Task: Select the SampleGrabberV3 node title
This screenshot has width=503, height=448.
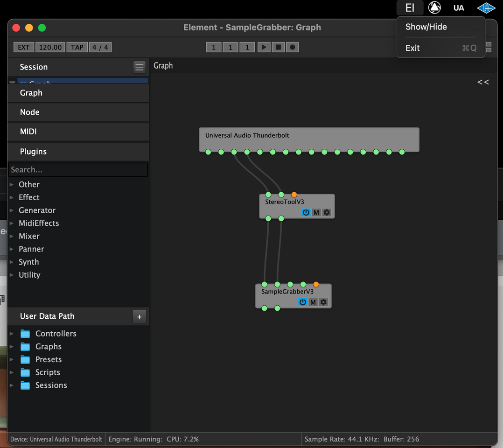Action: coord(287,291)
